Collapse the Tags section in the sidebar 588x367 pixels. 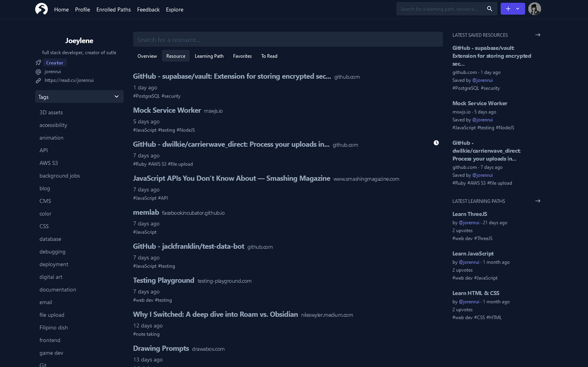click(117, 96)
